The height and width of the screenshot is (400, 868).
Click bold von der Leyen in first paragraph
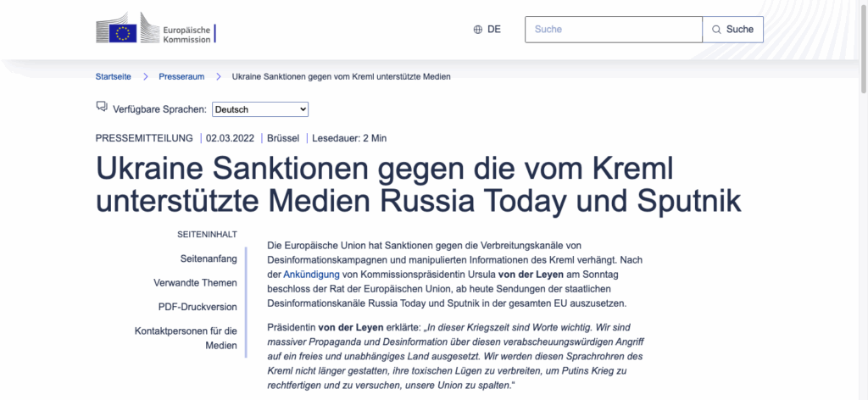[531, 274]
